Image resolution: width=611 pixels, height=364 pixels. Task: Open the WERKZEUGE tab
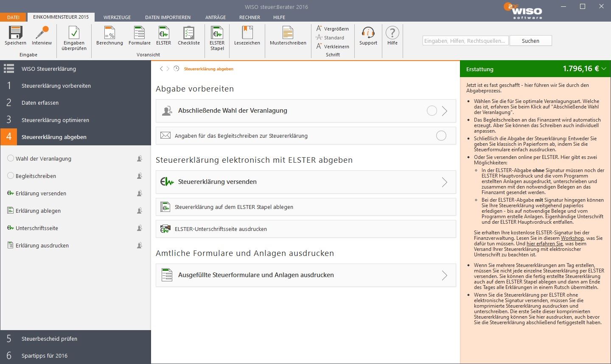117,17
